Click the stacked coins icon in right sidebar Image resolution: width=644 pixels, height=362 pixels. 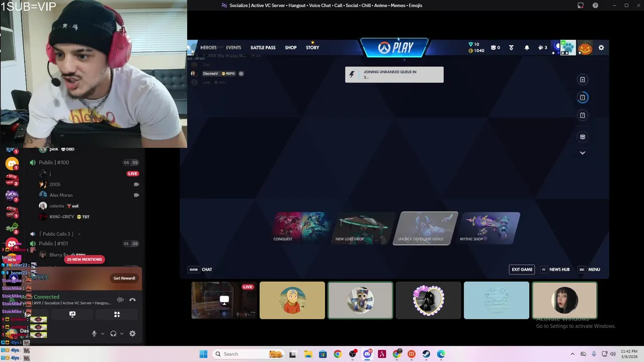583,136
